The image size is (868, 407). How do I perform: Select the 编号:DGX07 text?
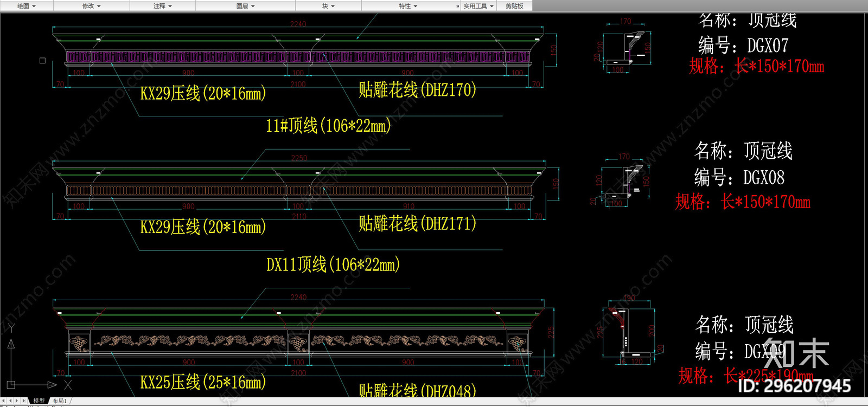[x=743, y=45]
